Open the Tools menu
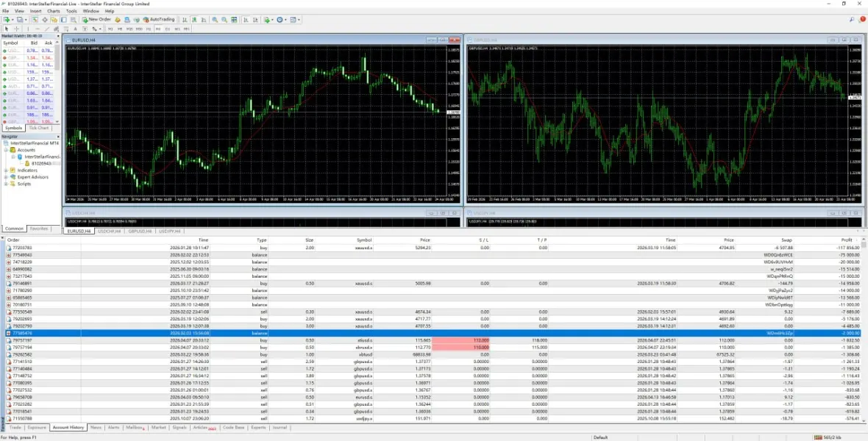 [x=71, y=11]
